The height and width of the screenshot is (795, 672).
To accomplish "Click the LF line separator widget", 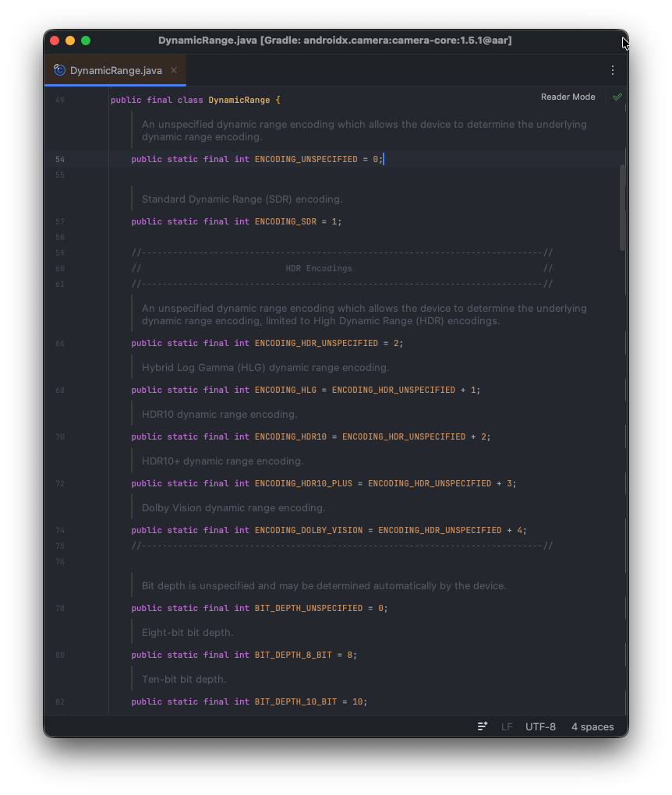I will [x=507, y=726].
